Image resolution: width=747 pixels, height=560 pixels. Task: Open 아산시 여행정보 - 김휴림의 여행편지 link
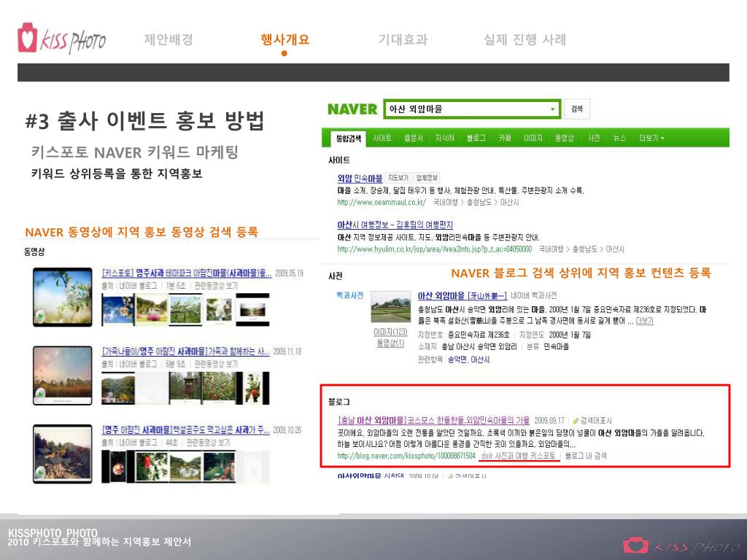click(395, 225)
